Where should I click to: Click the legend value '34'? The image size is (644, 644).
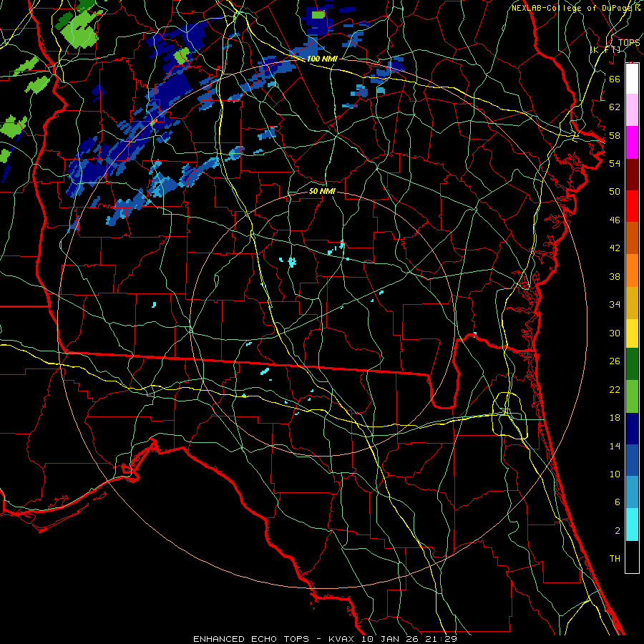pos(615,304)
